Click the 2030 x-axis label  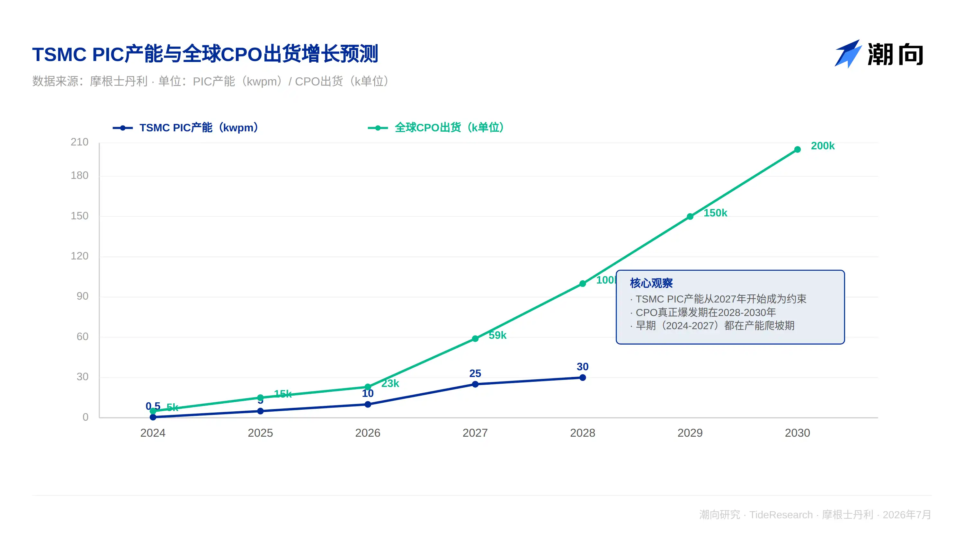point(797,433)
